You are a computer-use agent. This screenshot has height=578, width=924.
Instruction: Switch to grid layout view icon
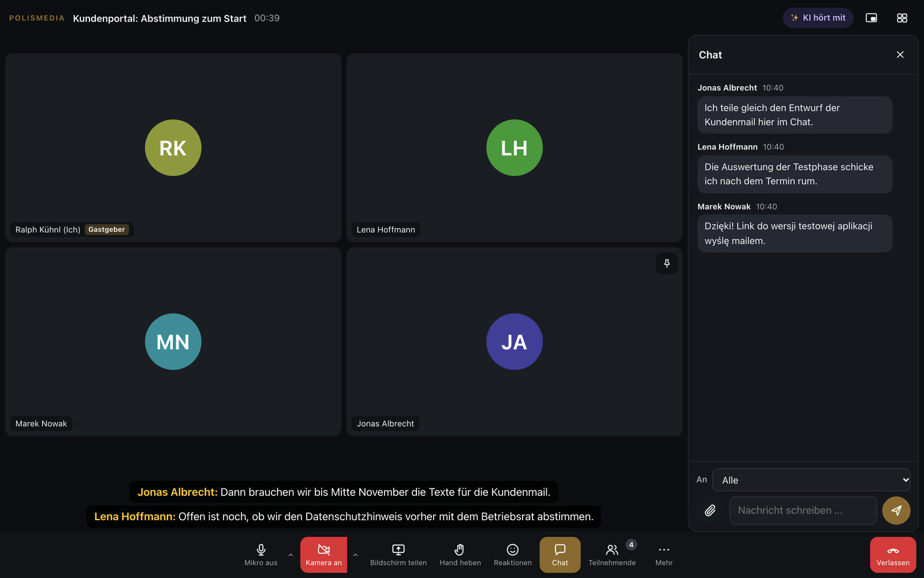coord(902,18)
